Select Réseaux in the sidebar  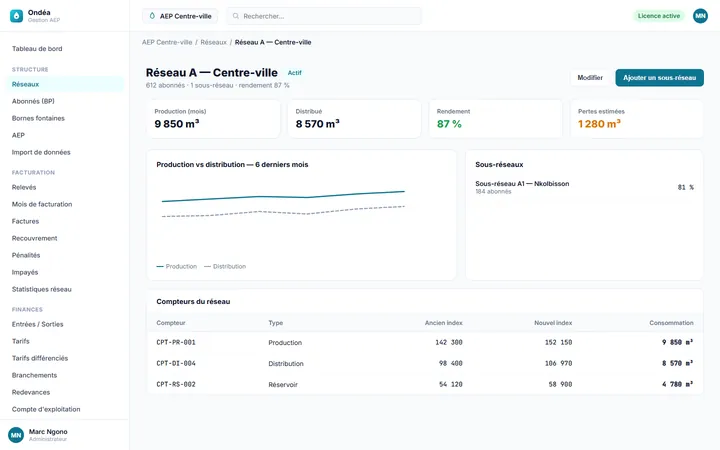click(64, 84)
